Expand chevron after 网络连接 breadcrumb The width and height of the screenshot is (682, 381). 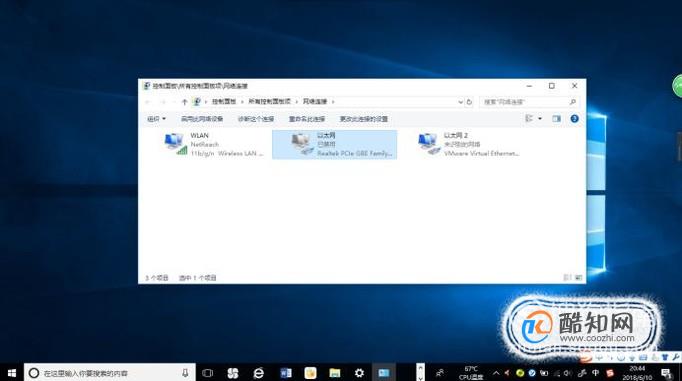tap(333, 102)
